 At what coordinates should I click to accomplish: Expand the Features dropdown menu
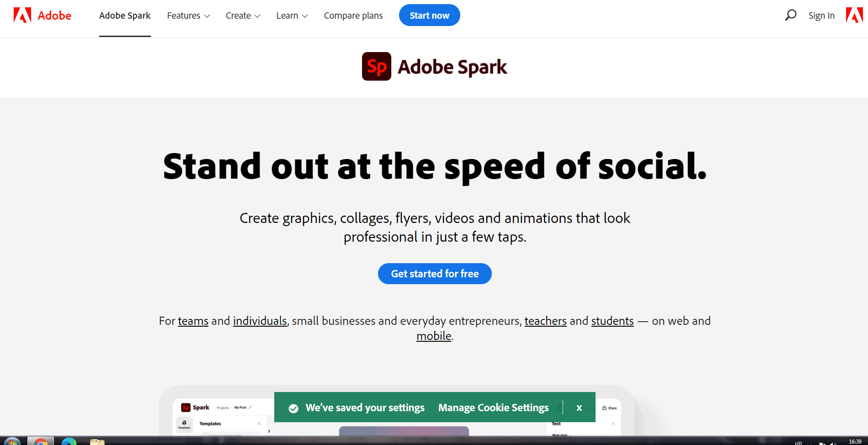pos(188,16)
